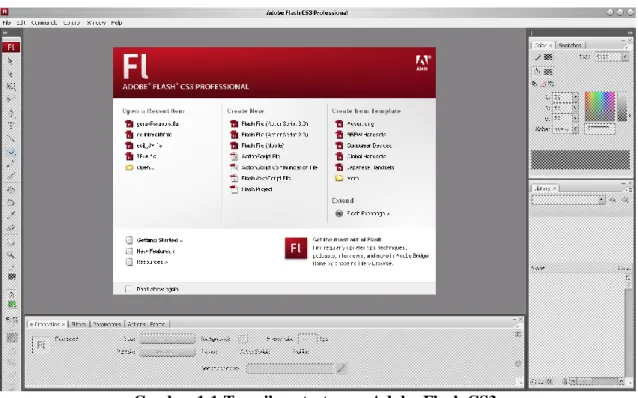Open the Advertising template category
Screen dimensions: 638x398
(x=355, y=124)
